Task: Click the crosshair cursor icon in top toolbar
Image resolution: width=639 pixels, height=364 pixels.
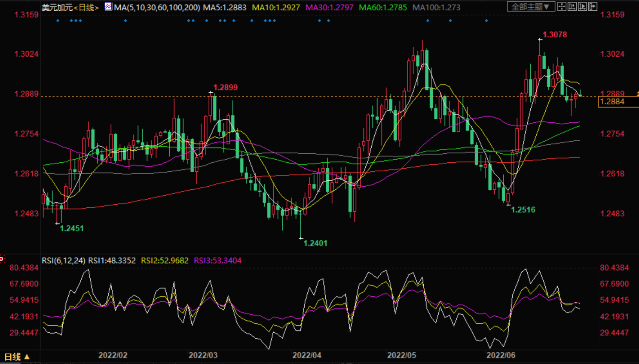Action: tap(562, 6)
